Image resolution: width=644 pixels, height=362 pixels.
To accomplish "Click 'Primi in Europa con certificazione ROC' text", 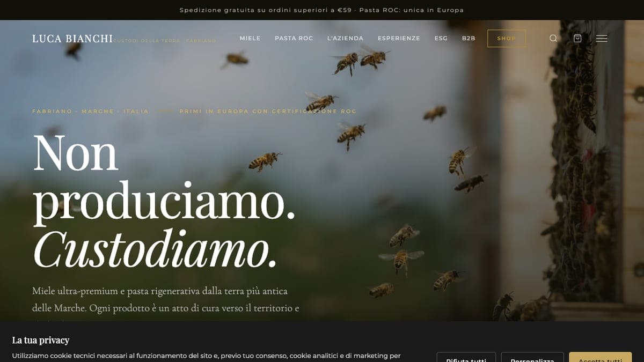I will 268,112.
